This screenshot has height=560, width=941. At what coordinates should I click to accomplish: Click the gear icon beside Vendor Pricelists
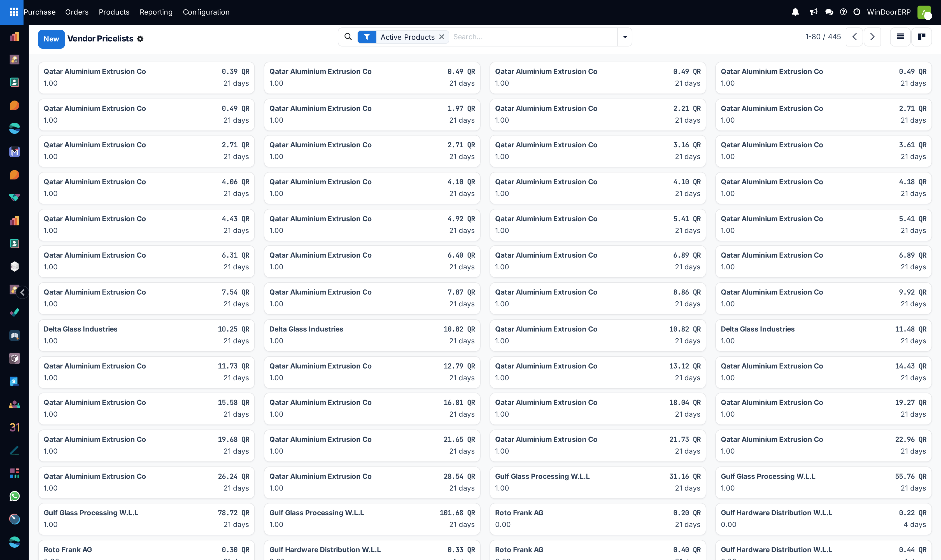click(x=140, y=39)
